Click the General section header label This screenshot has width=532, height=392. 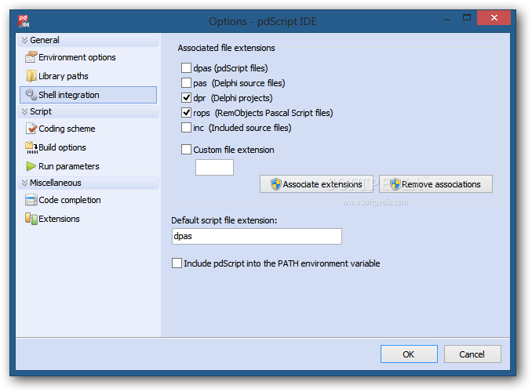click(45, 40)
